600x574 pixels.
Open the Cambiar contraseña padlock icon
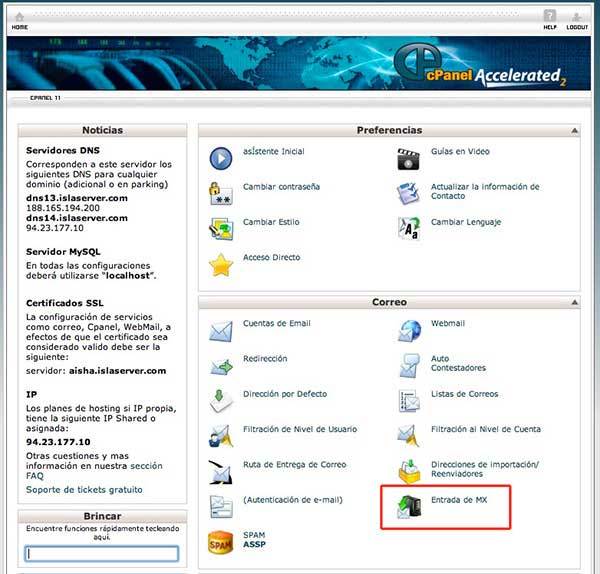tap(221, 194)
